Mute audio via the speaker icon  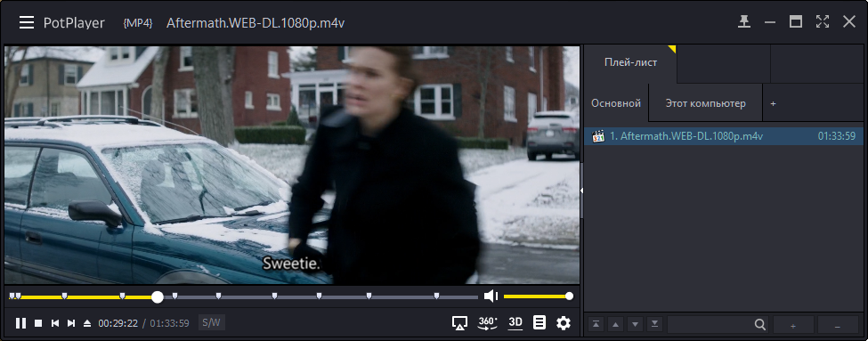[491, 296]
